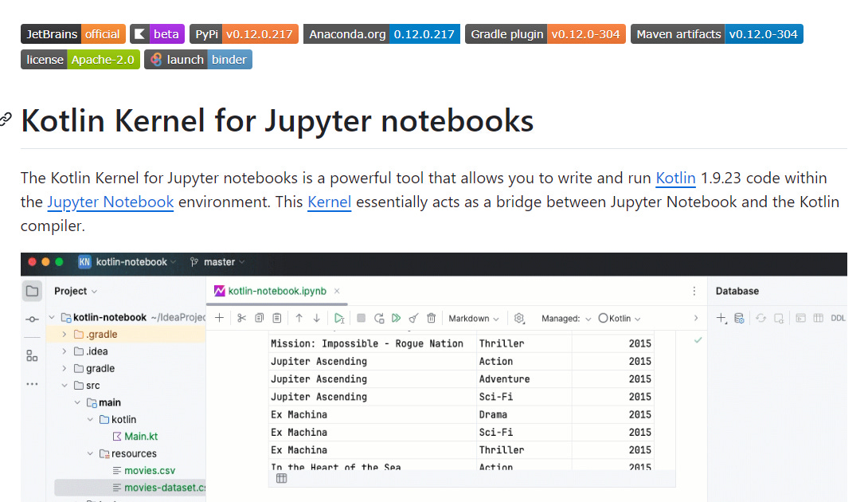The width and height of the screenshot is (868, 502).
Task: Follow the Kernel hyperlink
Action: (x=330, y=202)
